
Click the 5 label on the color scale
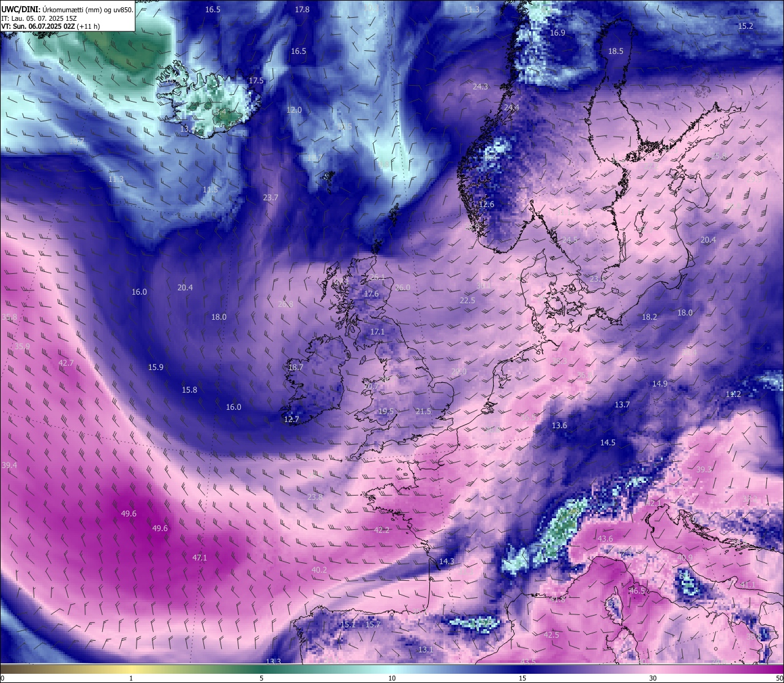262,678
